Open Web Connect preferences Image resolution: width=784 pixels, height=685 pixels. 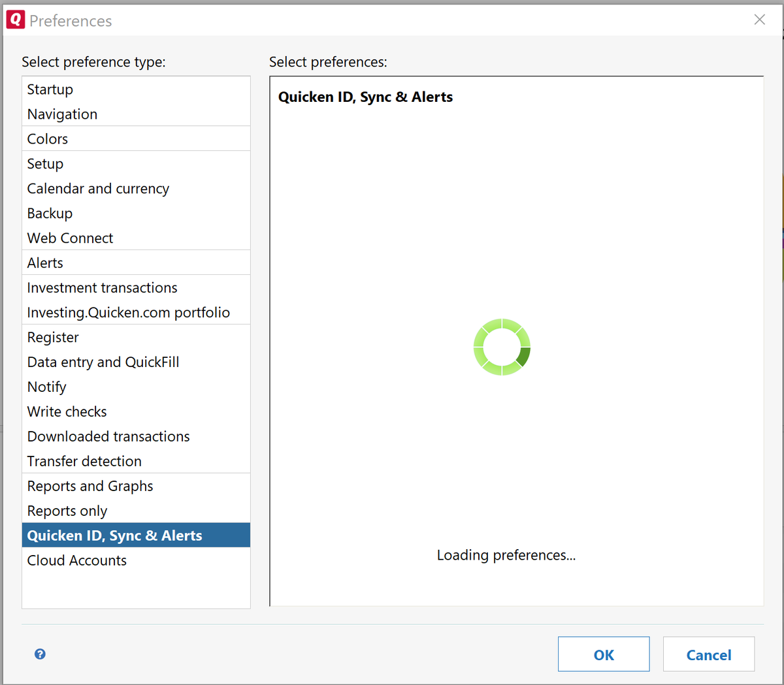coord(136,238)
